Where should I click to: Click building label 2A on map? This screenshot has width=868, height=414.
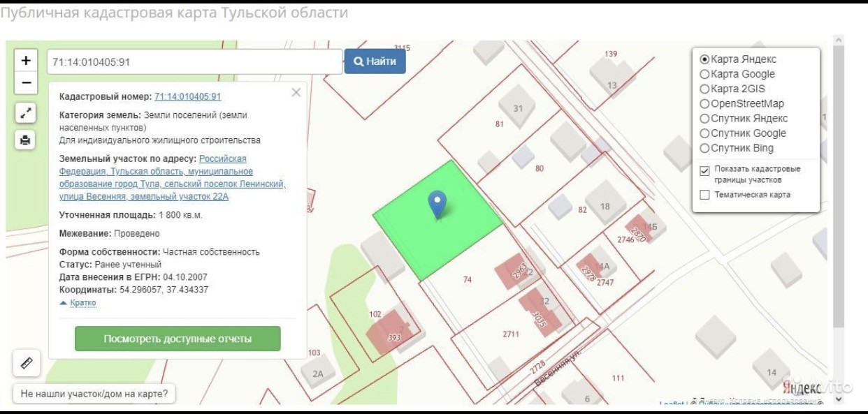pyautogui.click(x=318, y=374)
